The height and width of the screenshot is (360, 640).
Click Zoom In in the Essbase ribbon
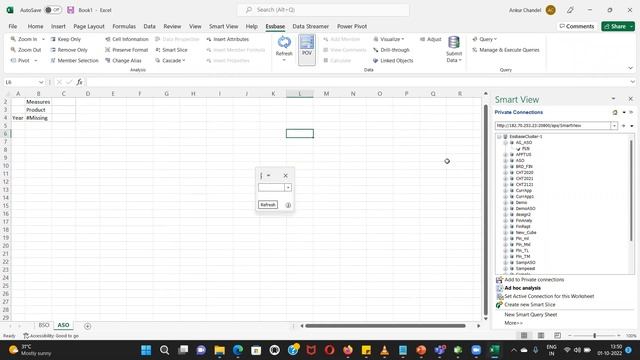(x=24, y=39)
